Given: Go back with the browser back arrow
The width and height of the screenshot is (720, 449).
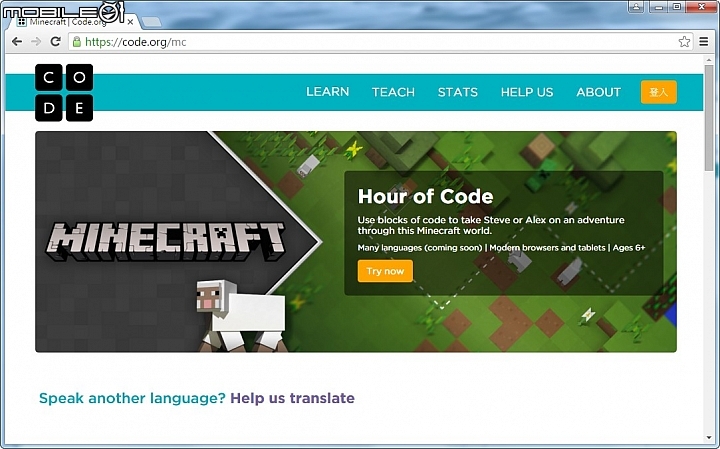Looking at the screenshot, I should (17, 42).
